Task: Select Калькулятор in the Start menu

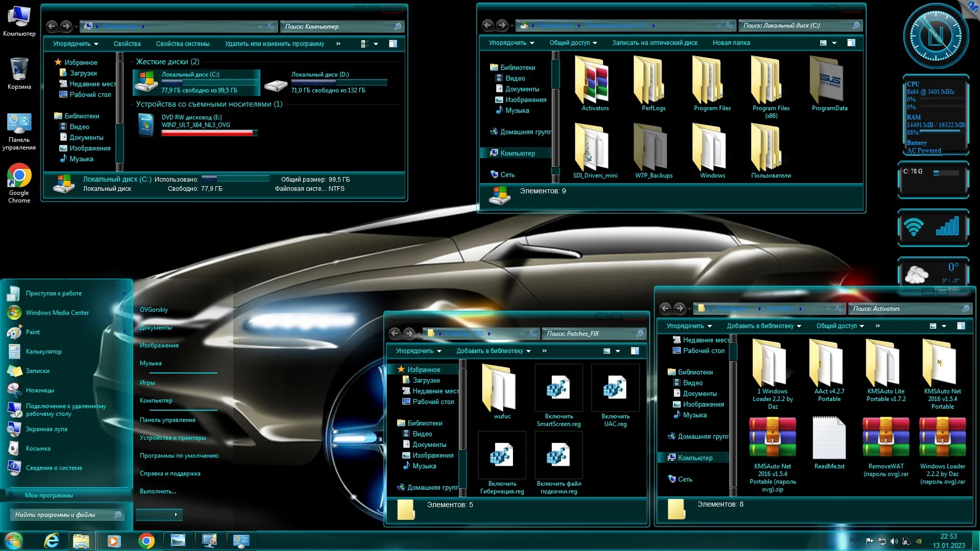Action: [43, 352]
